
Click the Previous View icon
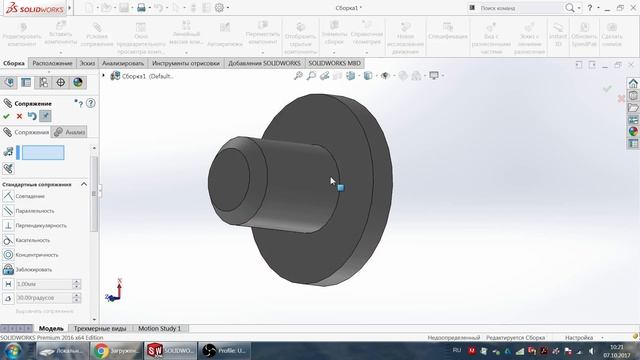click(x=324, y=76)
